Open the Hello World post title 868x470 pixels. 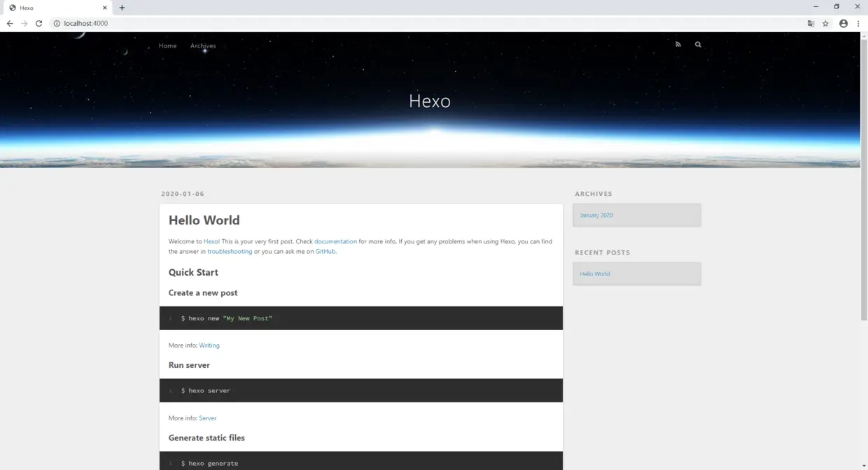pos(204,220)
